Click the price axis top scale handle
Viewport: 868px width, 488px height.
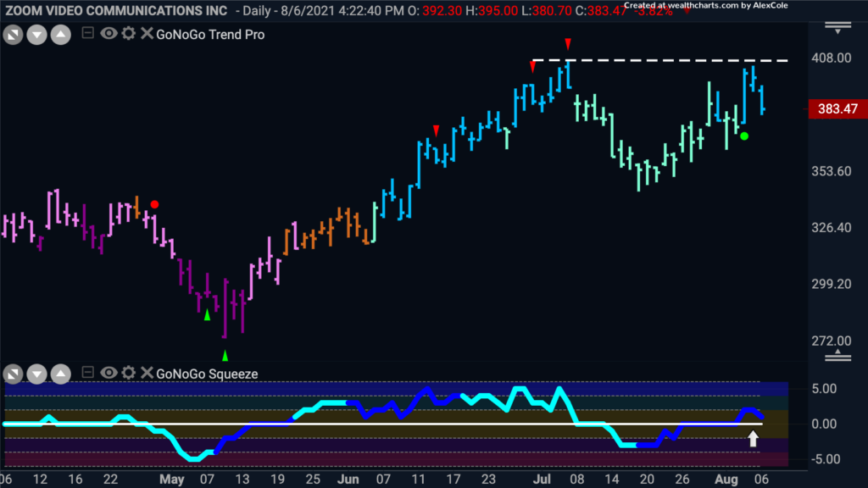coord(838,28)
